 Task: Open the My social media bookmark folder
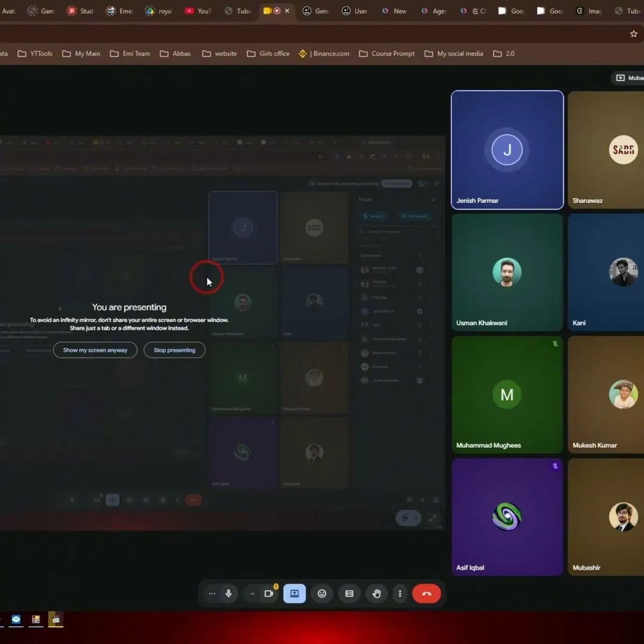(454, 54)
